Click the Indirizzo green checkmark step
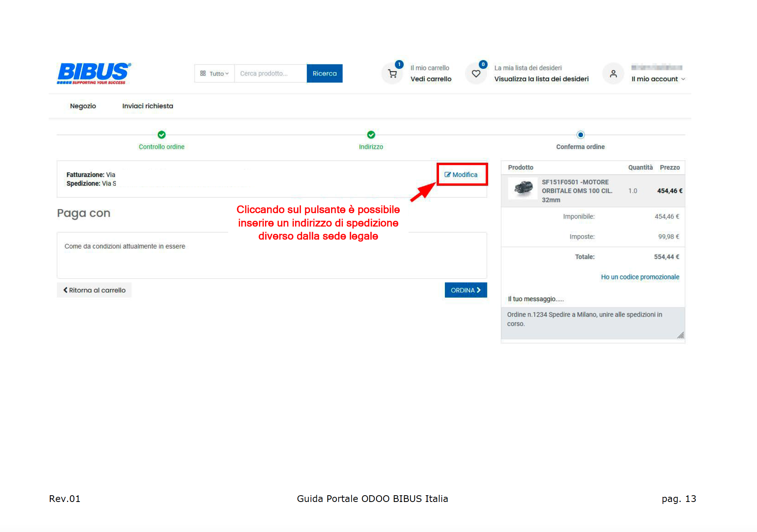This screenshot has width=757, height=532. click(x=371, y=135)
